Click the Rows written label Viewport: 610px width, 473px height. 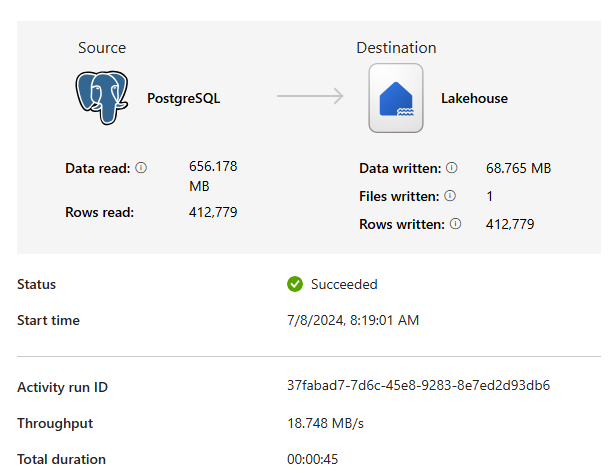tap(402, 224)
